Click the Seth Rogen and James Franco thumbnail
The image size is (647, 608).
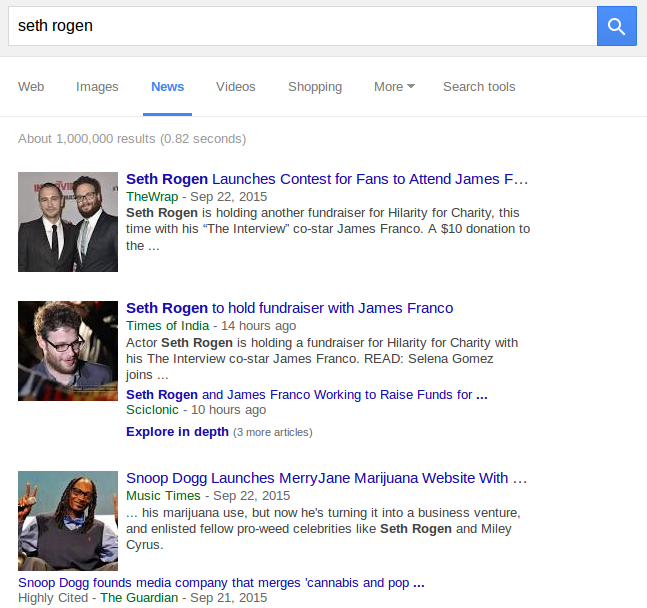[68, 222]
